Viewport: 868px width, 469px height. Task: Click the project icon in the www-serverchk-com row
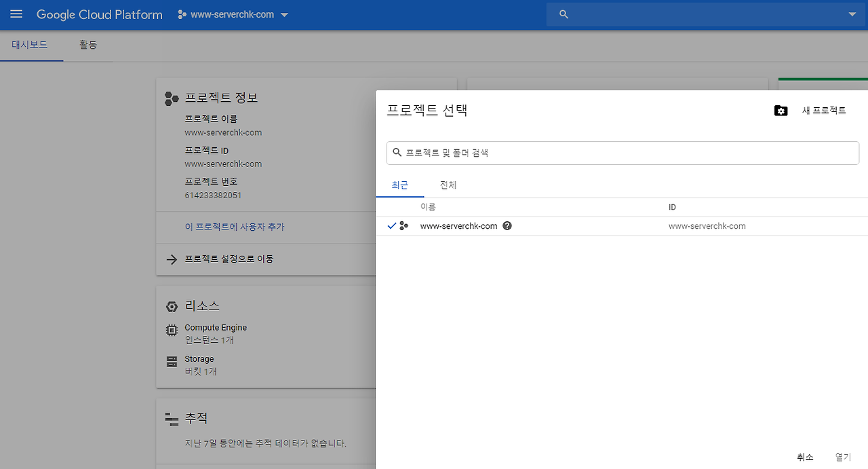pos(403,225)
